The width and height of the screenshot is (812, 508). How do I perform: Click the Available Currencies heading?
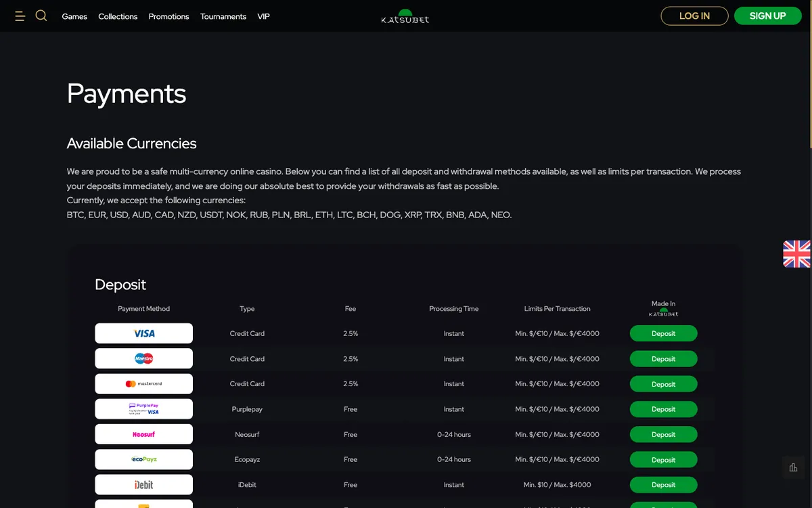tap(132, 144)
